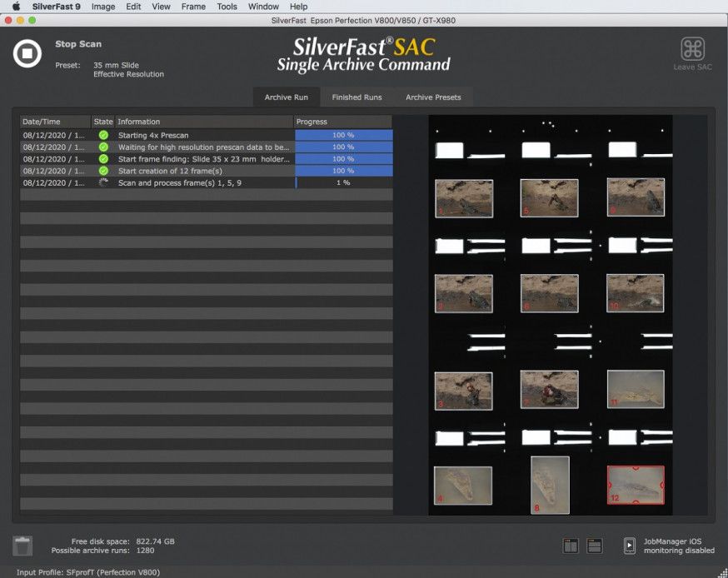Screen dimensions: 728x578
Task: Select the red-outlined frame 12 thumbnail
Action: click(x=635, y=485)
